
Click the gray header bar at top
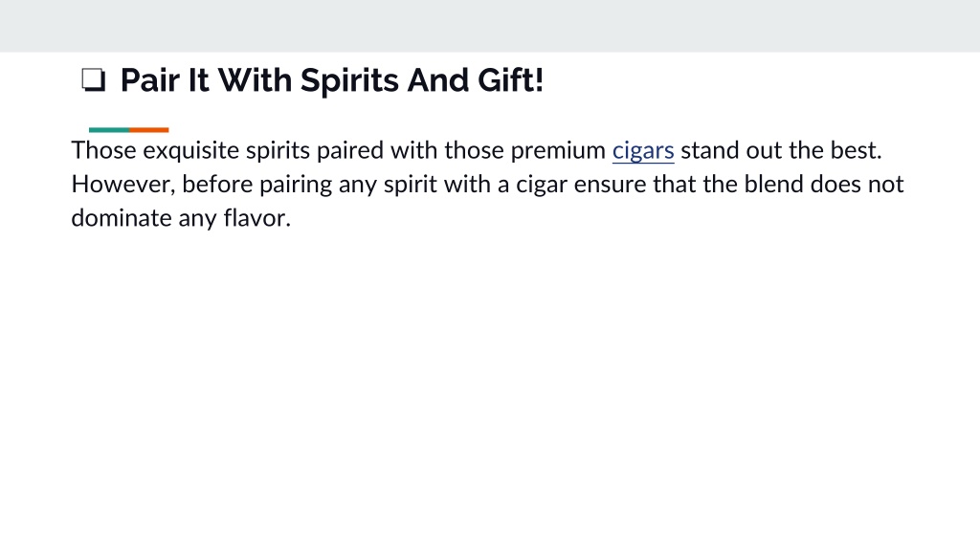click(490, 26)
